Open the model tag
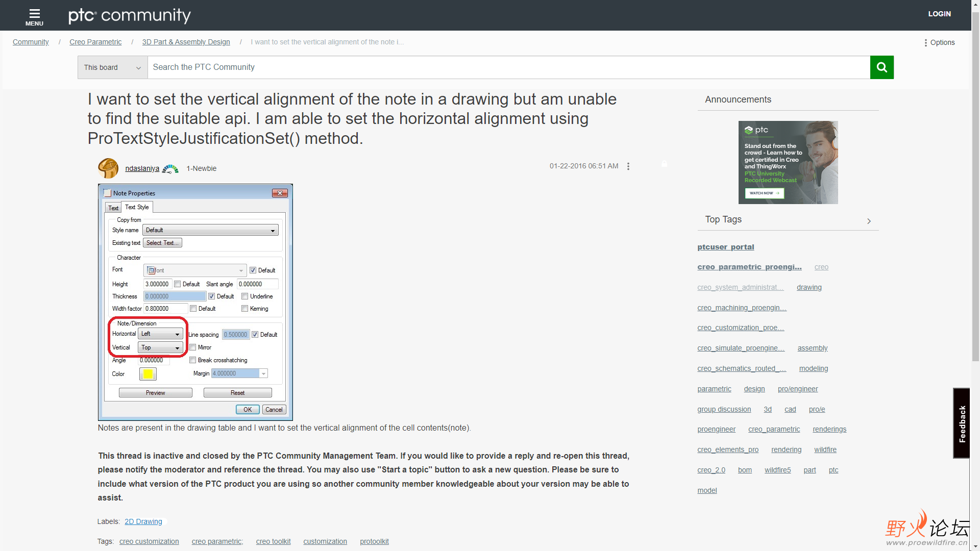The image size is (980, 551). coord(707,490)
